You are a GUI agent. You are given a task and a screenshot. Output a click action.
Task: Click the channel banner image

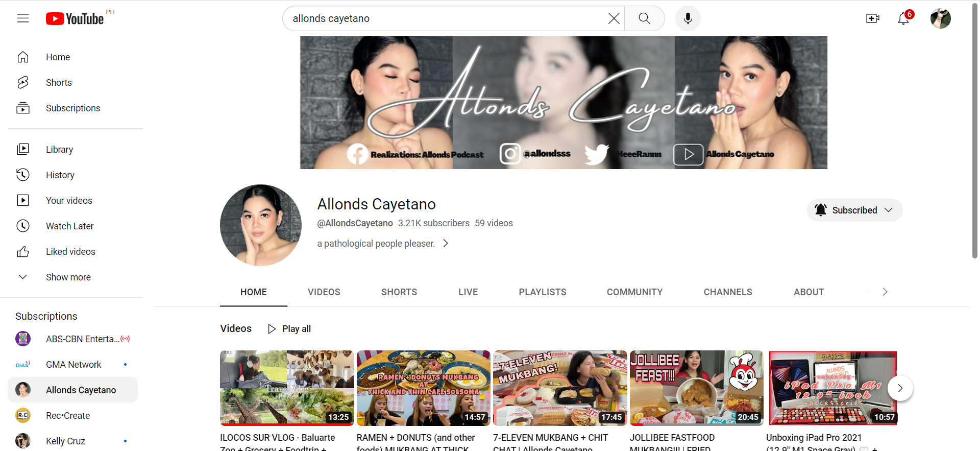click(x=563, y=103)
